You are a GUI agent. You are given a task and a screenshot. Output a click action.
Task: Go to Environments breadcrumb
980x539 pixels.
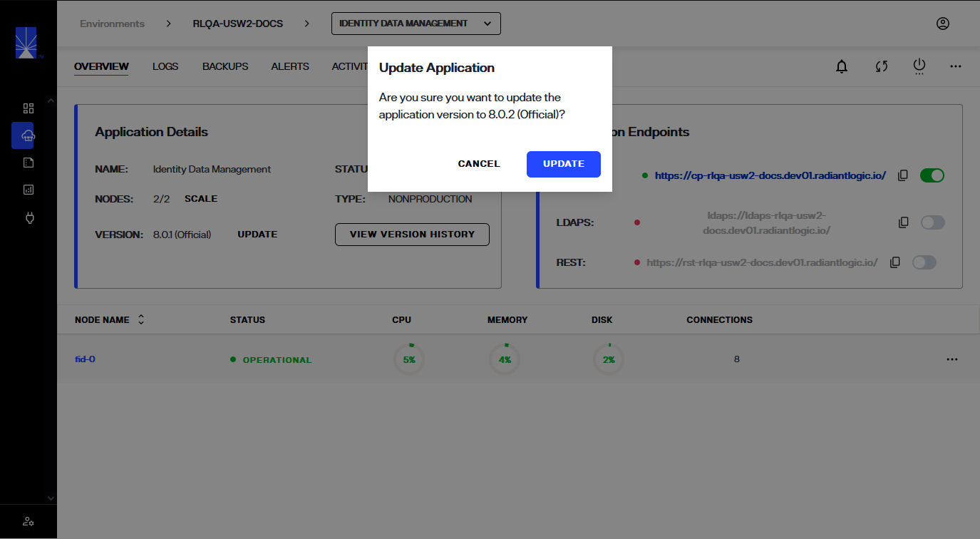tap(112, 24)
